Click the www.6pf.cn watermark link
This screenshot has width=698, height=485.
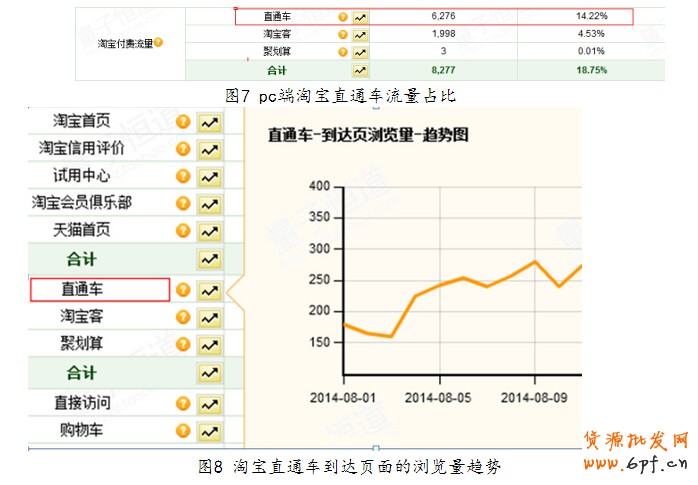[634, 464]
